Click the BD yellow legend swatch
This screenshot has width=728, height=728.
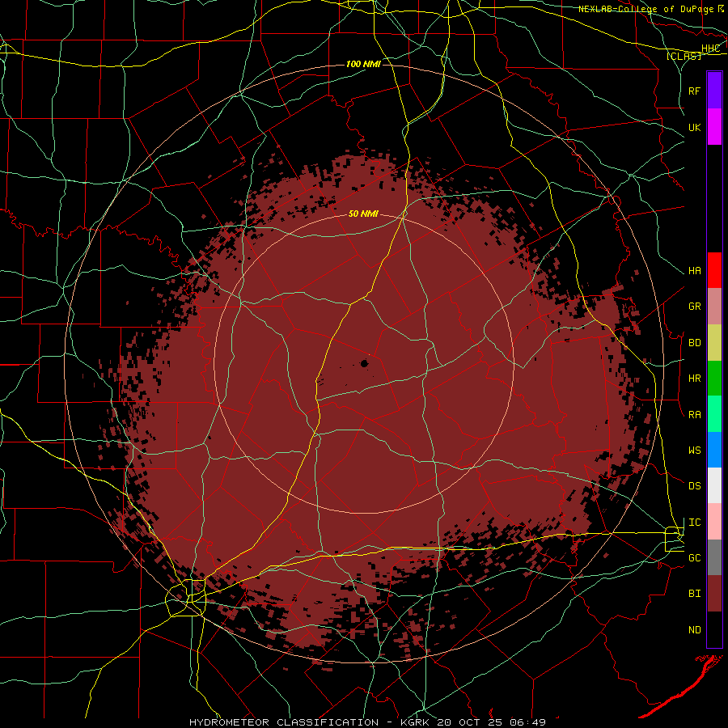[x=714, y=343]
